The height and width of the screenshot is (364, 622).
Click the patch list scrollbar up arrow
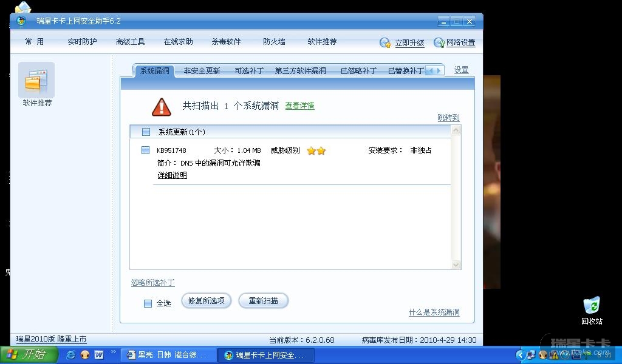tap(456, 130)
